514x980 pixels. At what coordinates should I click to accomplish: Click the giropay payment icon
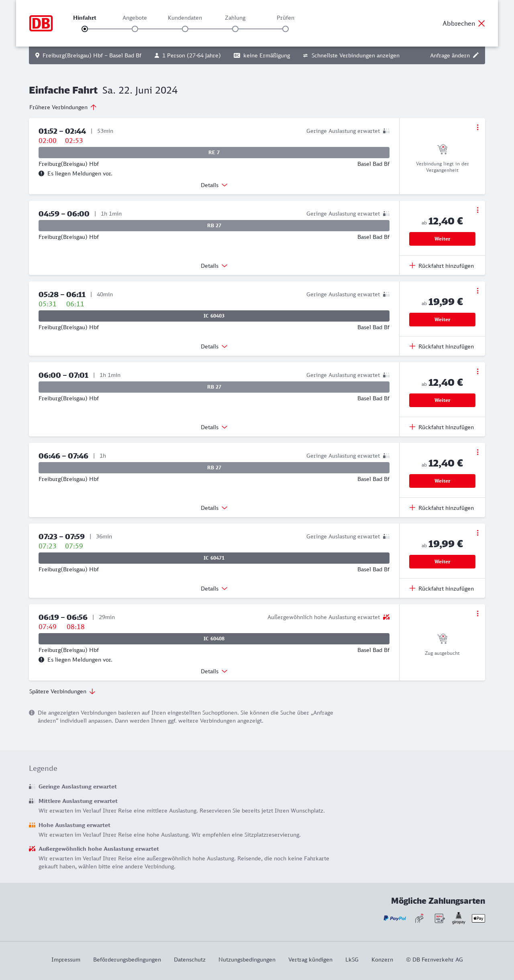tap(459, 917)
